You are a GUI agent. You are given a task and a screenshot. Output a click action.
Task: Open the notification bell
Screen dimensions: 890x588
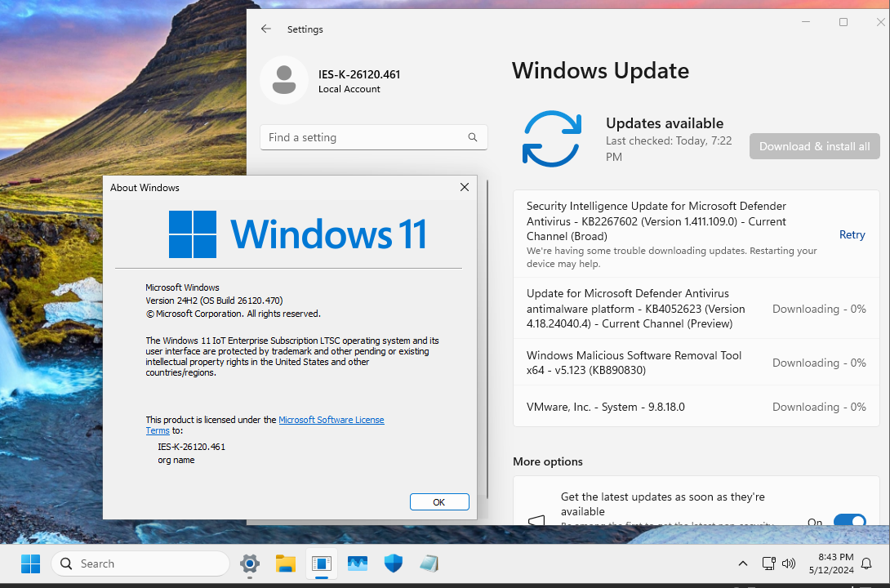866,563
